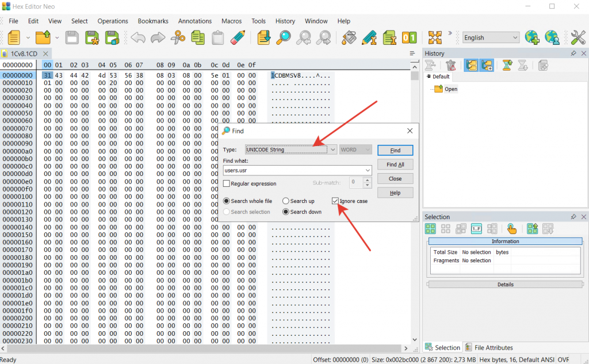
Task: Expand the Find what history dropdown arrow
Action: click(368, 171)
